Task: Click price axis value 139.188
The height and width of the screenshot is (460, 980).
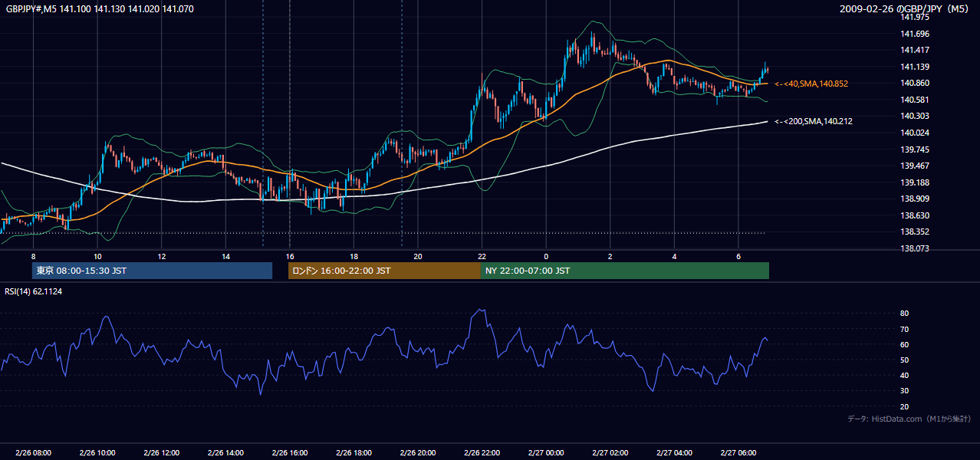Action: [914, 182]
